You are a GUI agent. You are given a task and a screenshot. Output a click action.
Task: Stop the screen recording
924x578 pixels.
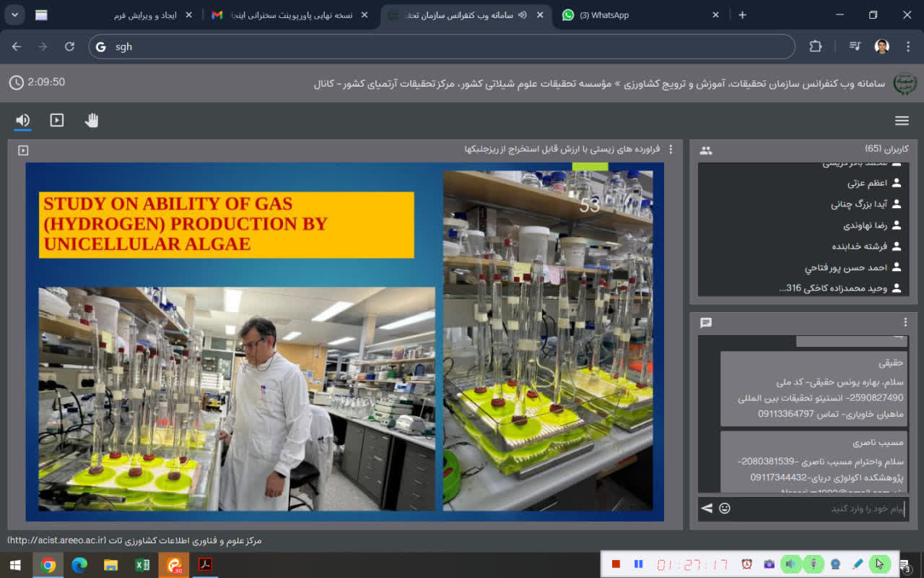(616, 564)
